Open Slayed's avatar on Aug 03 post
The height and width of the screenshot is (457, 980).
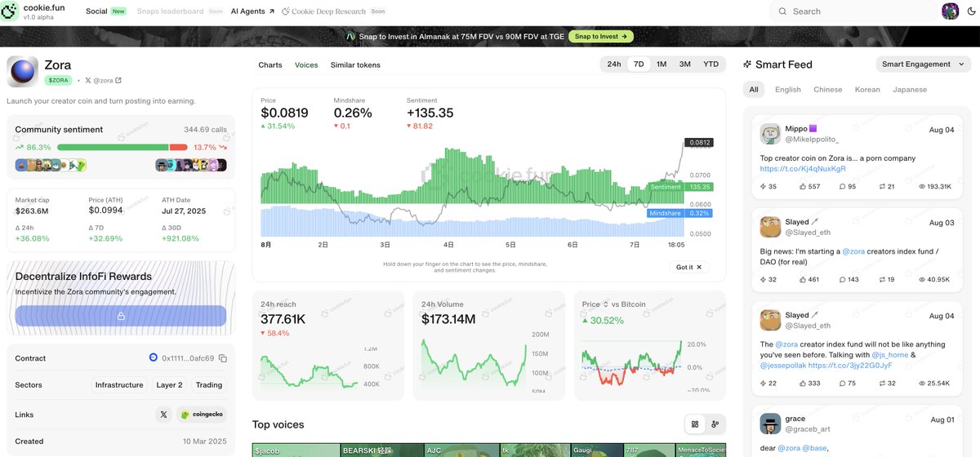[x=770, y=227]
